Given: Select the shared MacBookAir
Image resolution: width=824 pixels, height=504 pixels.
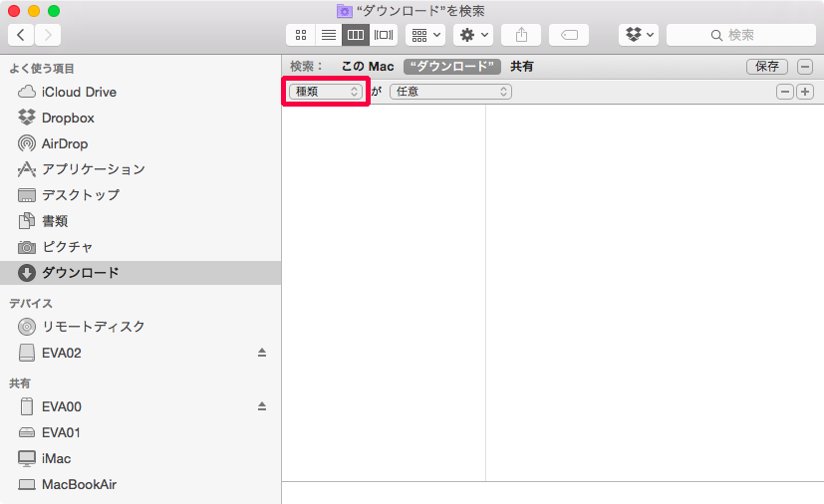Looking at the screenshot, I should (x=140, y=484).
